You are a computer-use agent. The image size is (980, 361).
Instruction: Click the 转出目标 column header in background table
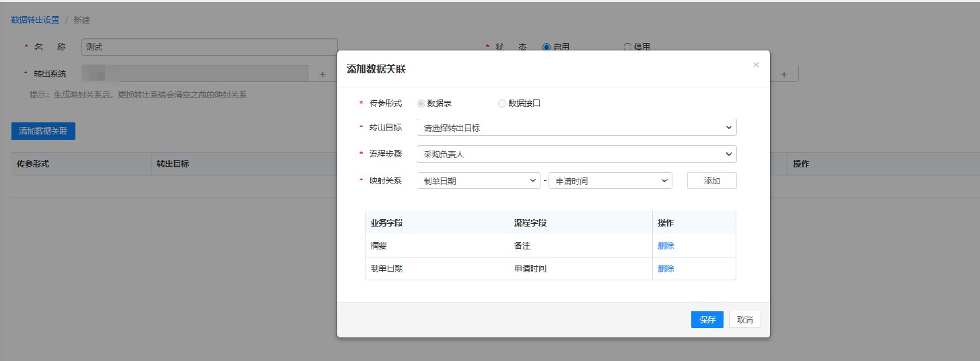(172, 164)
